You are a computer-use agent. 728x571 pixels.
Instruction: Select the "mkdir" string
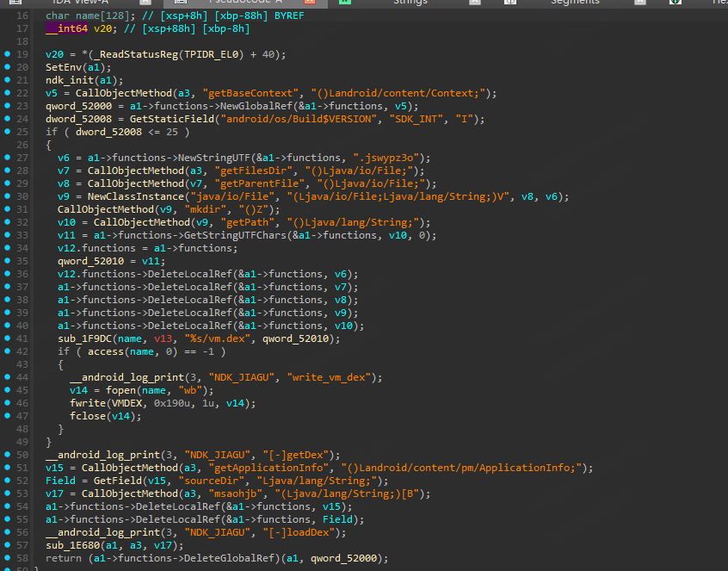[208, 209]
